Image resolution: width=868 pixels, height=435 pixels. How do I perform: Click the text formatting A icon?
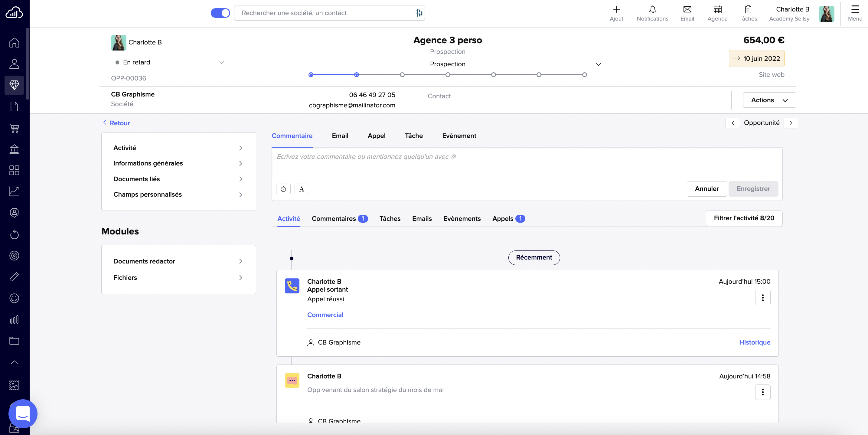click(301, 189)
